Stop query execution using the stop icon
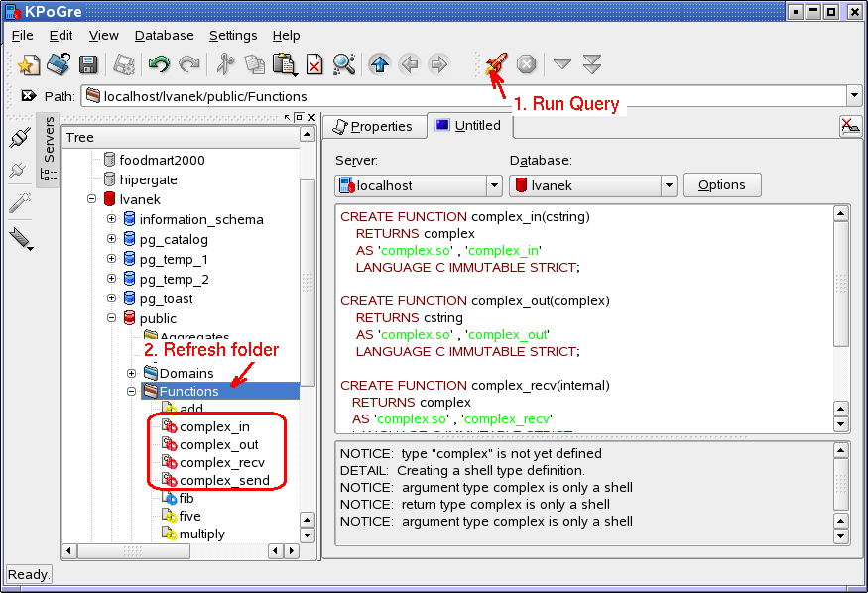Viewport: 868px width, 593px height. click(526, 64)
